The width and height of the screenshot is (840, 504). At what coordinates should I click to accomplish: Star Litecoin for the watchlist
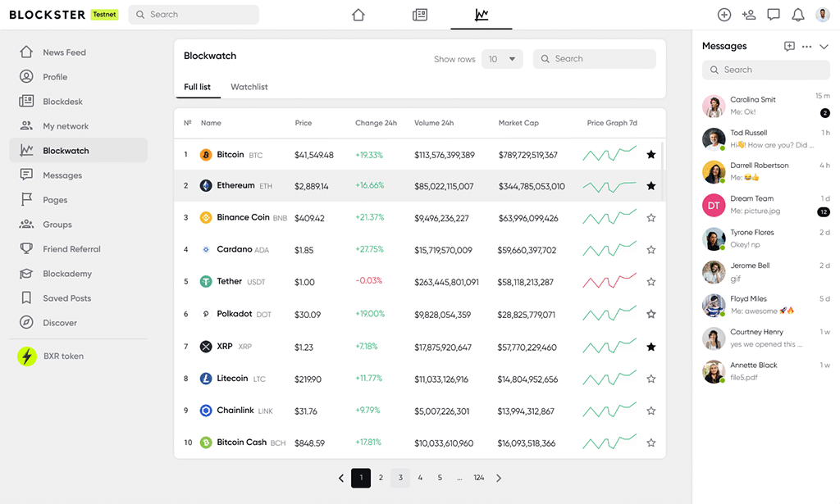tap(651, 379)
